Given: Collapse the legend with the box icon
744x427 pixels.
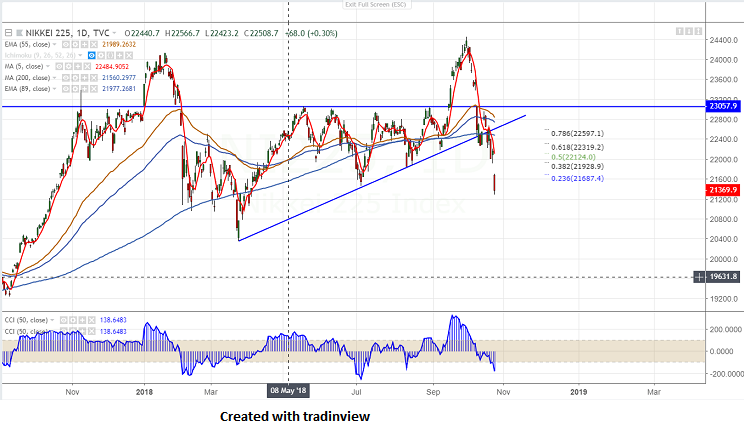Looking at the screenshot, I should point(8,33).
